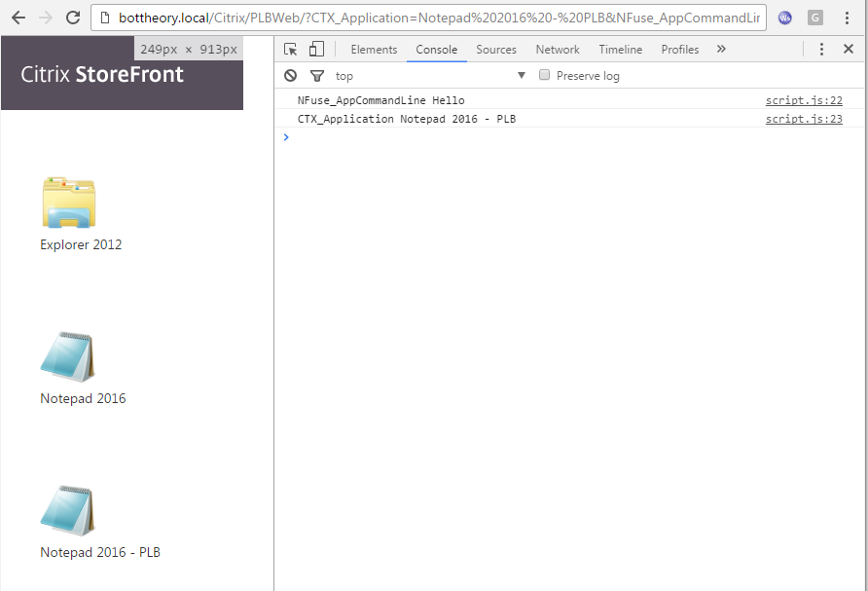Image resolution: width=868 pixels, height=591 pixels.
Task: Click the address bar URL field
Action: [438, 18]
